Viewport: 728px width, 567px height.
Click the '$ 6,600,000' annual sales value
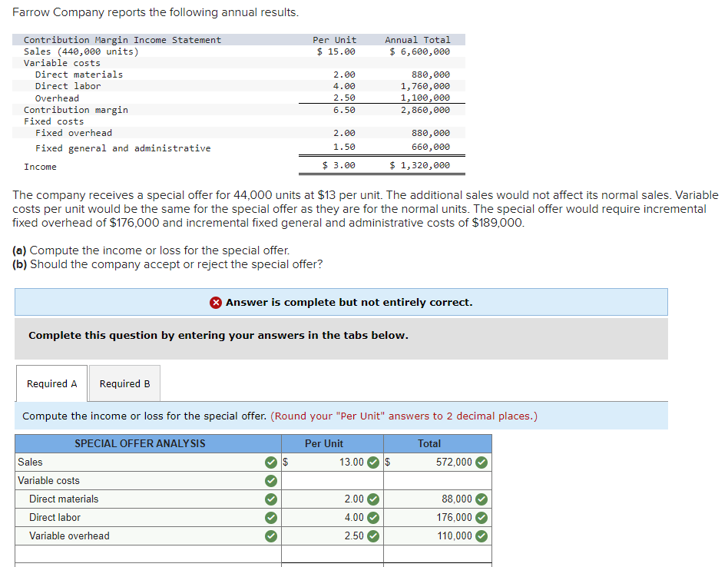pyautogui.click(x=420, y=51)
